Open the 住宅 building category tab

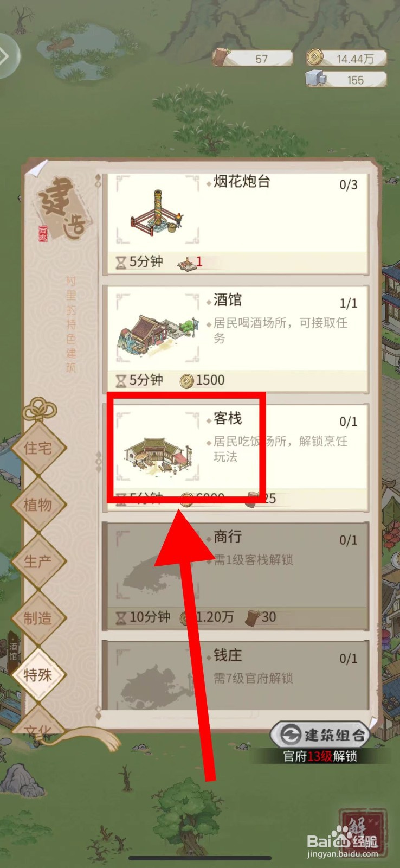pyautogui.click(x=37, y=448)
